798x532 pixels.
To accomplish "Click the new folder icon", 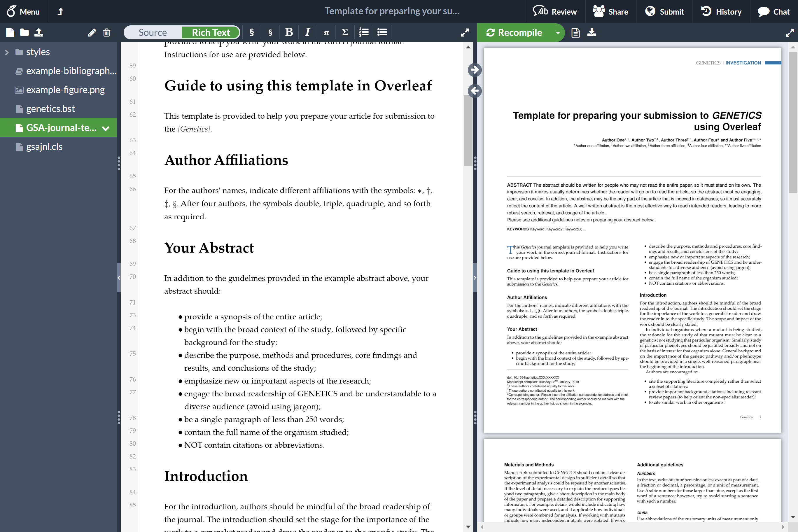I will point(24,33).
